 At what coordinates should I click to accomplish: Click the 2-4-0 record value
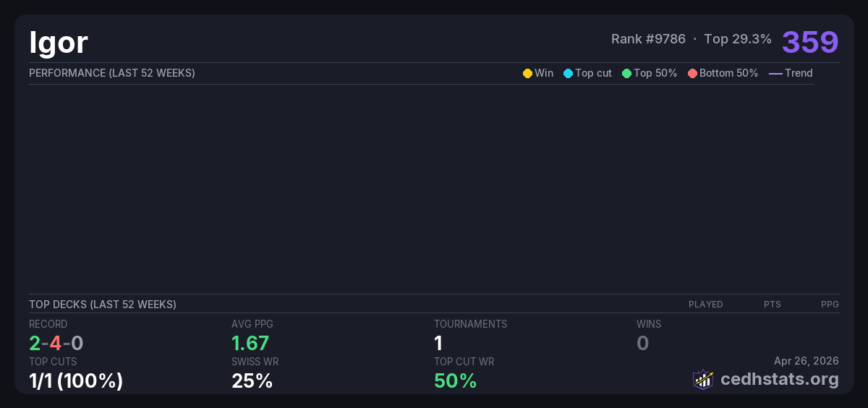(x=56, y=343)
